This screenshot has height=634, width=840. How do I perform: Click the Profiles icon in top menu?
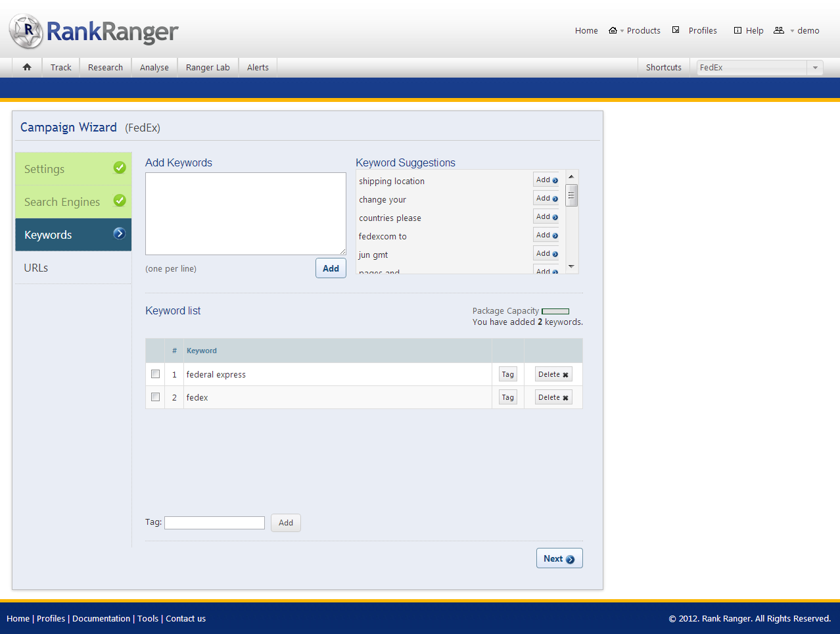(676, 30)
